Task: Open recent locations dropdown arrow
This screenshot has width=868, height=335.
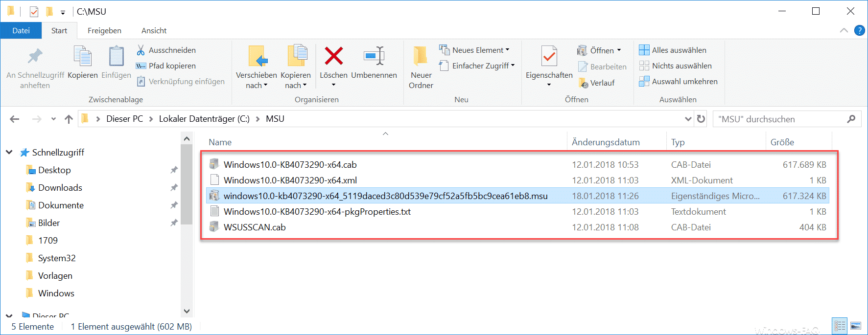Action: 53,119
